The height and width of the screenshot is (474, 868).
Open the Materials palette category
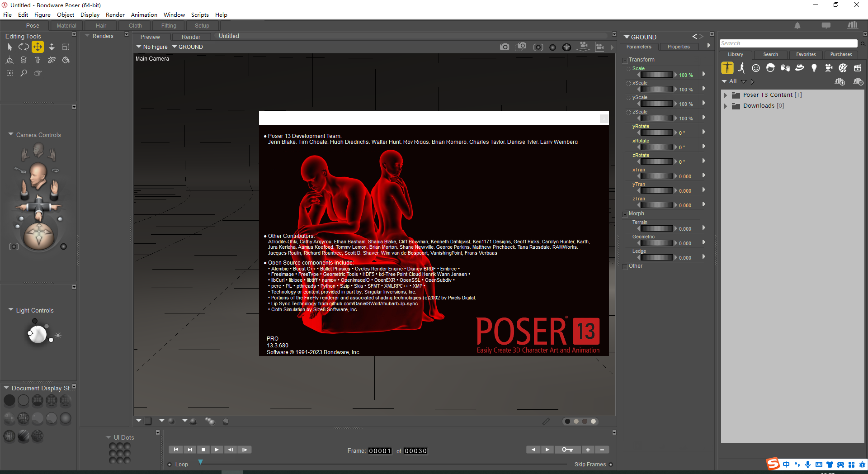point(843,68)
